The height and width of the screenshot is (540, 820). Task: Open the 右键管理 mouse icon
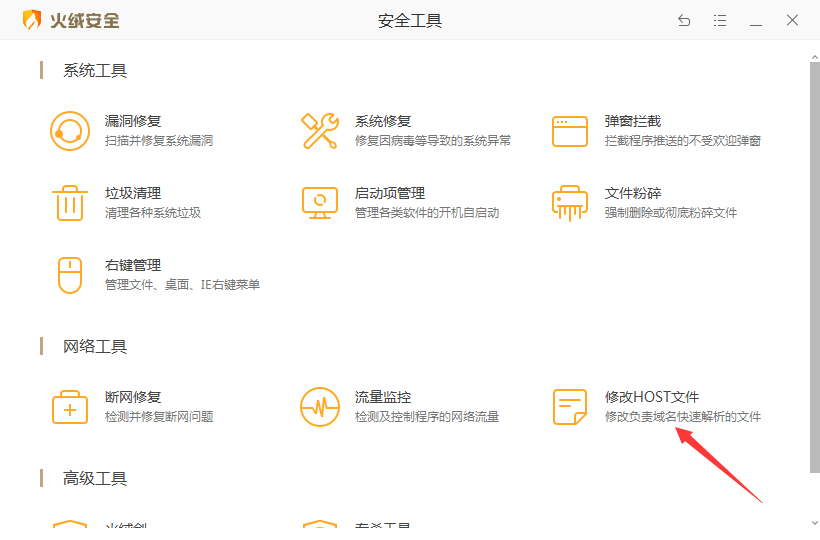pyautogui.click(x=70, y=275)
